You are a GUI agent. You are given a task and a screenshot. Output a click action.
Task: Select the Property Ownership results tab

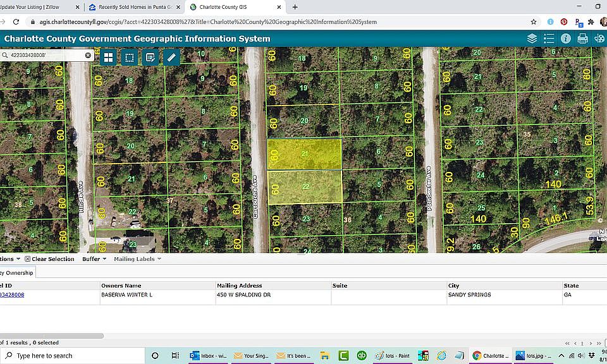(18, 272)
